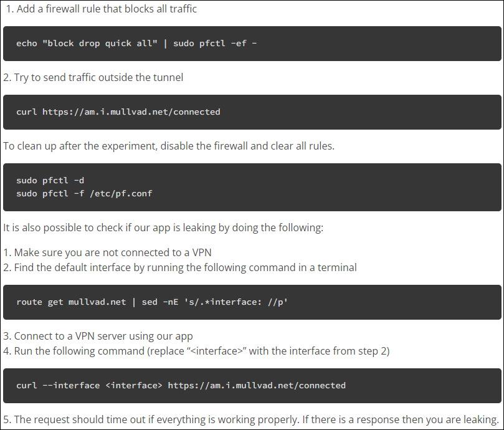Click the sudo pfctl -d command line
The image size is (504, 430).
[50, 181]
